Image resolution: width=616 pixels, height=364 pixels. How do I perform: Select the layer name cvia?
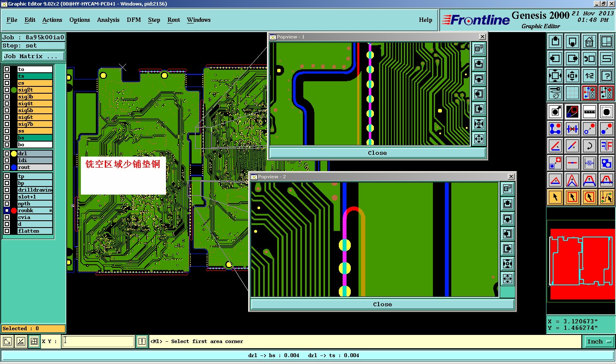35,217
